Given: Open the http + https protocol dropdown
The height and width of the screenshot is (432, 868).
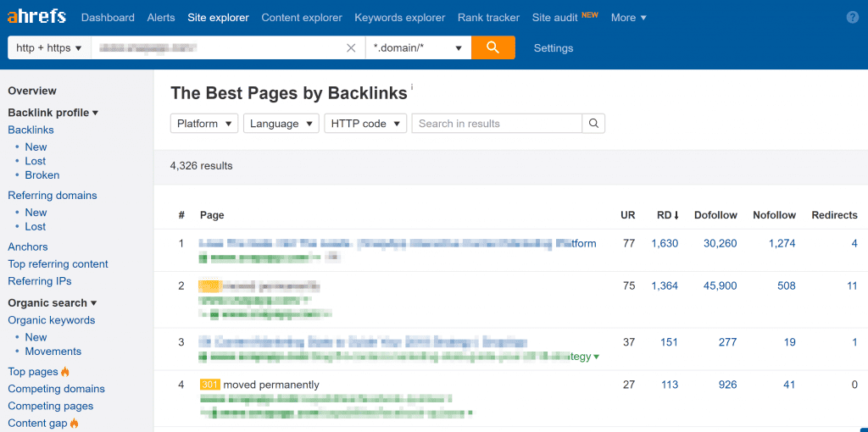Looking at the screenshot, I should 49,48.
